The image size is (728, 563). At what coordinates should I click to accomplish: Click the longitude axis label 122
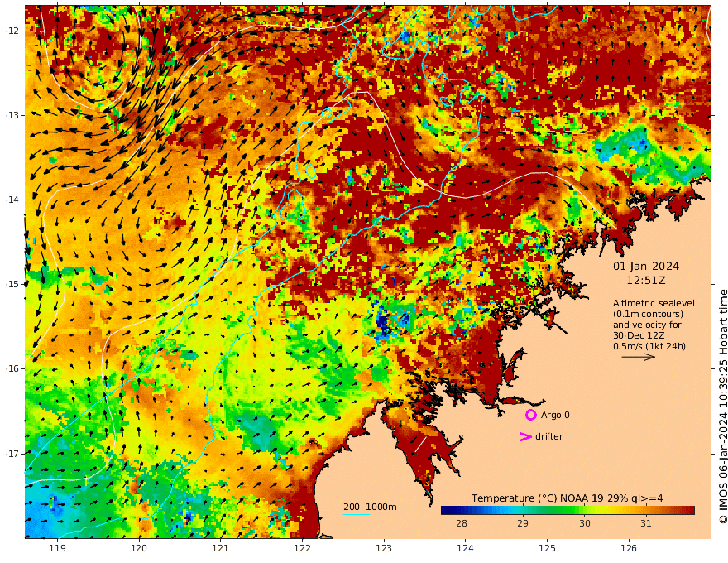click(302, 549)
